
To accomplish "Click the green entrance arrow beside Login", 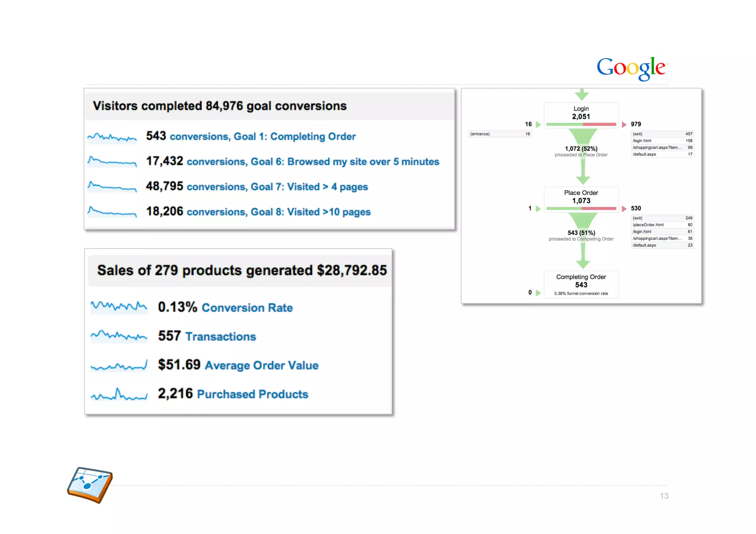I will [x=538, y=125].
